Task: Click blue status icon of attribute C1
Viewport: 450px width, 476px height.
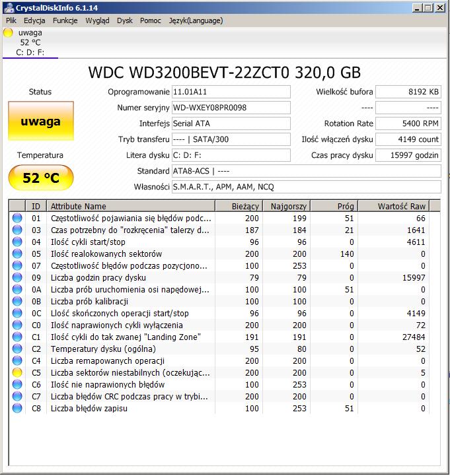Action: (17, 337)
